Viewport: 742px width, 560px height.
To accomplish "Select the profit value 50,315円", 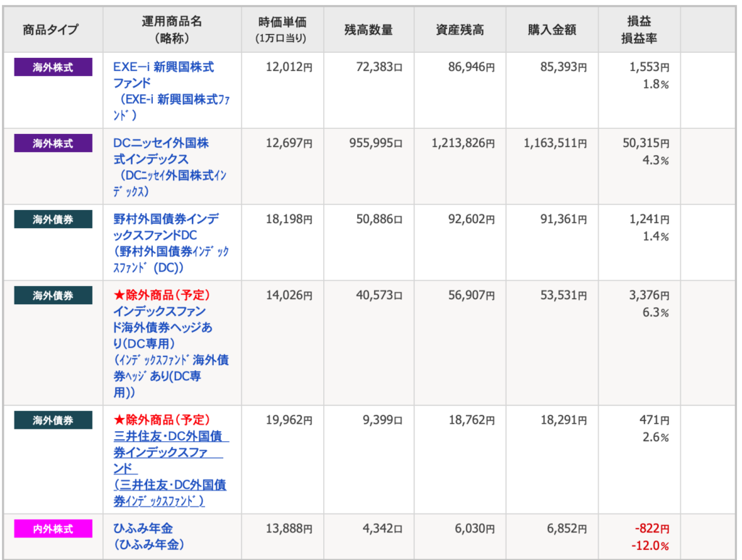I will pos(646,143).
